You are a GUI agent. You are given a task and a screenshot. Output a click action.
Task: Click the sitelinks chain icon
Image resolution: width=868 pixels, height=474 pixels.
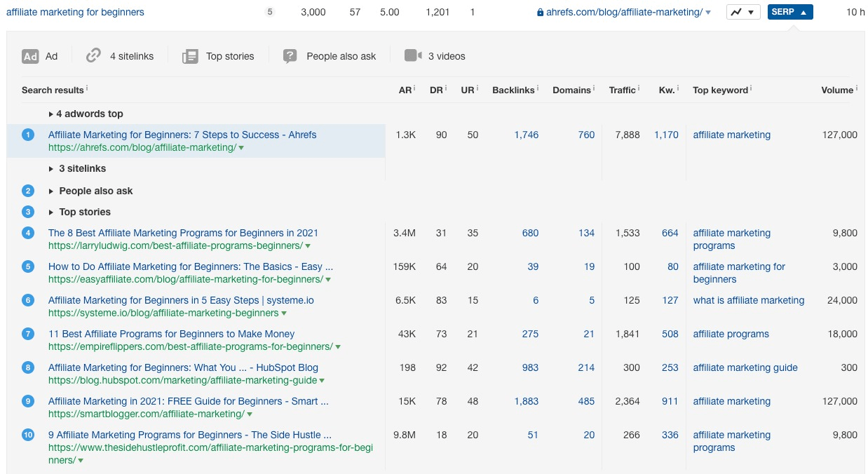[x=93, y=56]
